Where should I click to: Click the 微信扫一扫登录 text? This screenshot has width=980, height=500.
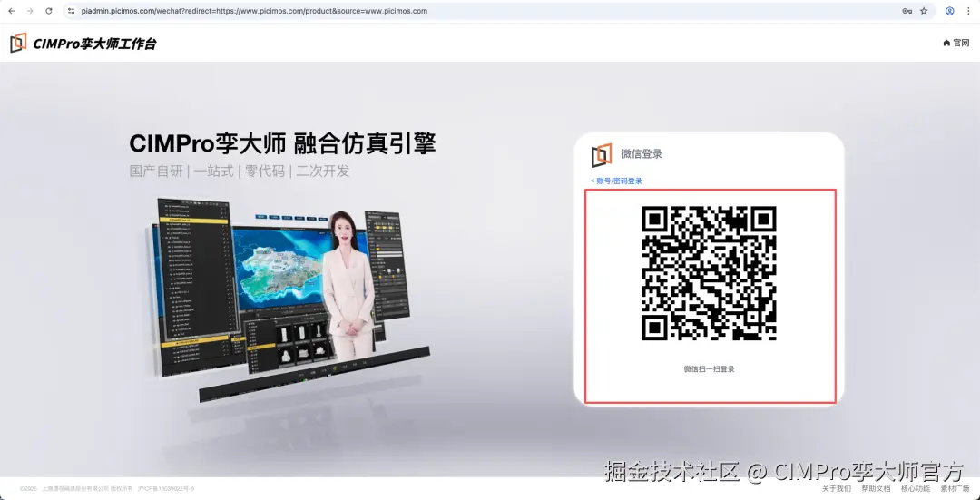click(x=709, y=369)
